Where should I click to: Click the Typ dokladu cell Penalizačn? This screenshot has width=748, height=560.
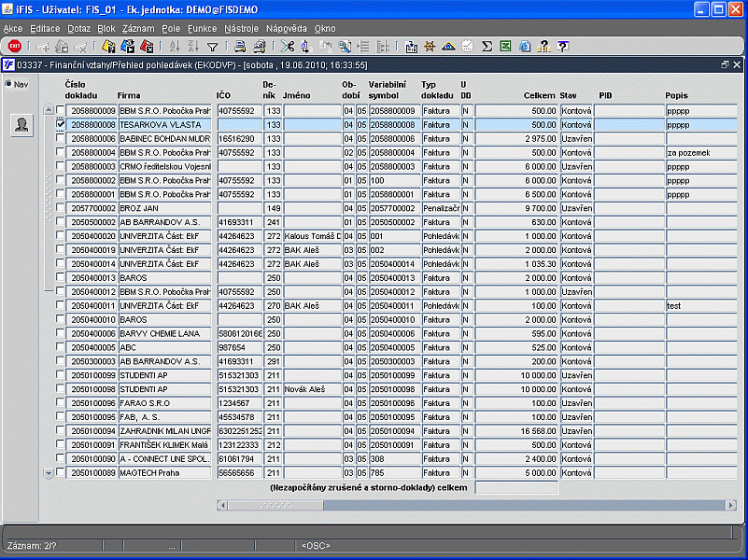[x=441, y=209]
